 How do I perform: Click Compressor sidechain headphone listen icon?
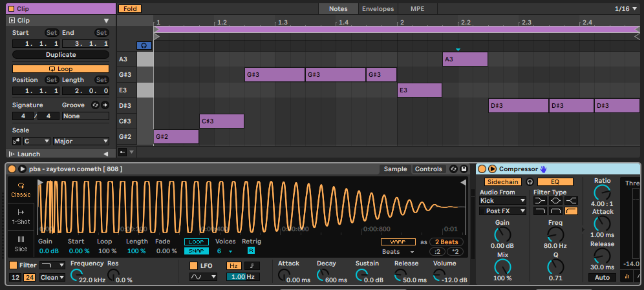530,181
